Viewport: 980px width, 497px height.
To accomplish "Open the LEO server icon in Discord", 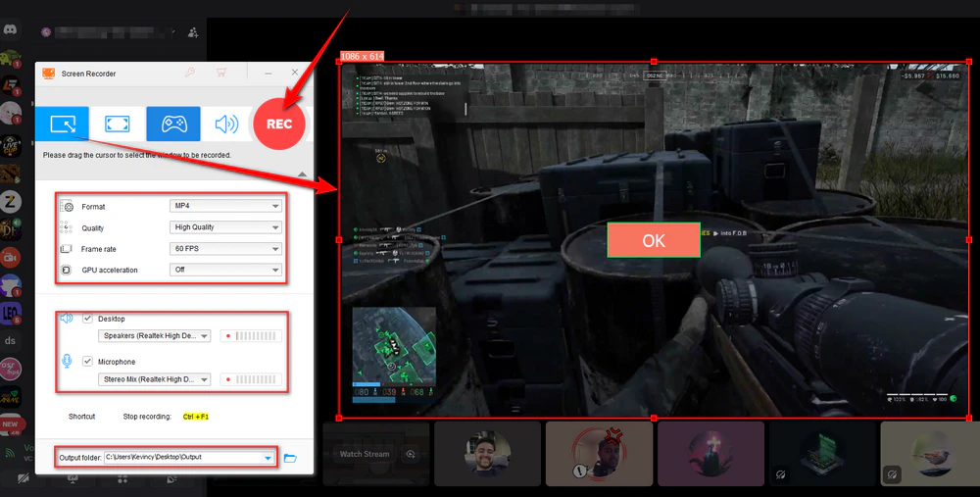I will pos(11,313).
